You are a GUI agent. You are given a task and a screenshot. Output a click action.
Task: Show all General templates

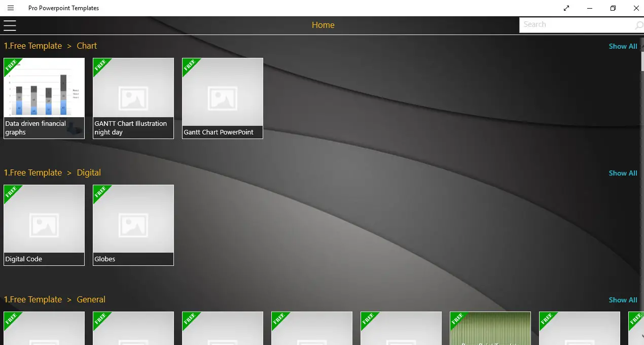pyautogui.click(x=623, y=300)
